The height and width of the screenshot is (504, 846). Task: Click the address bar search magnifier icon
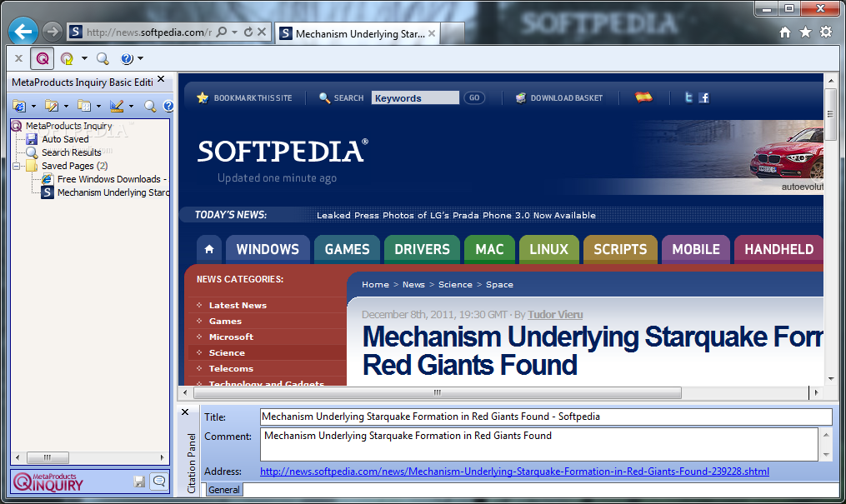tap(221, 32)
